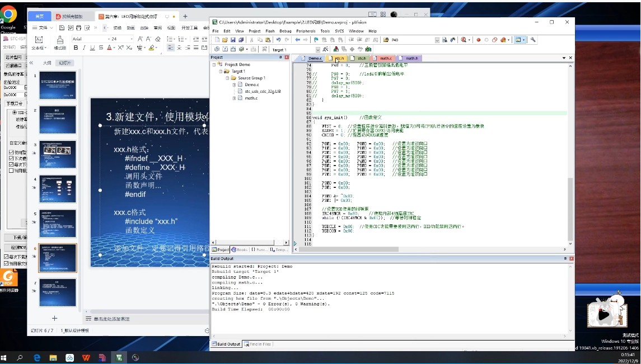Open the Windows Start menu

click(4, 358)
